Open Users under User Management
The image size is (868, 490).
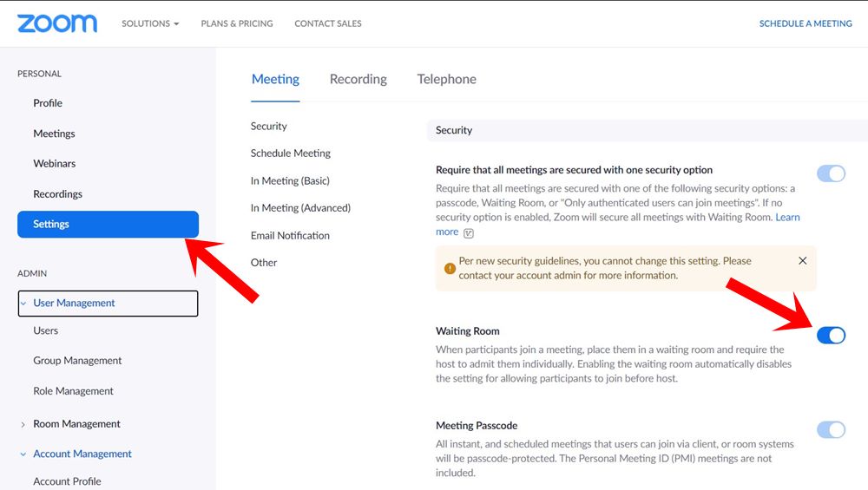45,330
